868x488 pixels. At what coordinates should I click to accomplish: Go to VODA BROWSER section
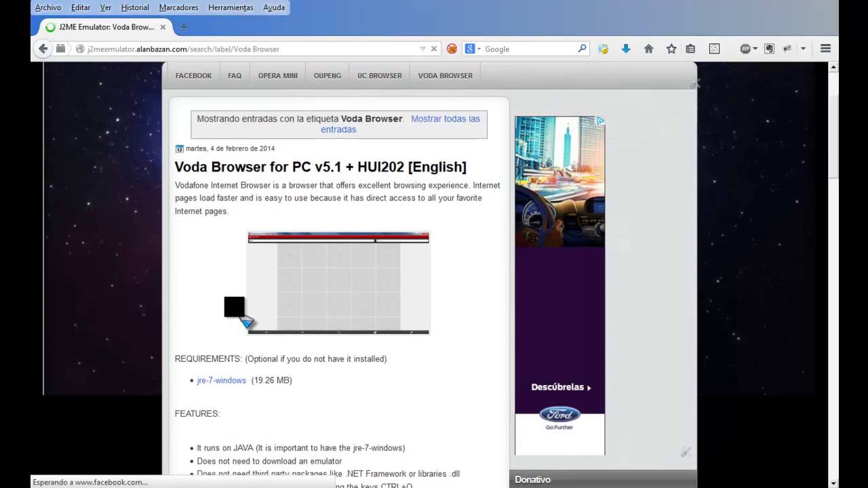[x=446, y=75]
